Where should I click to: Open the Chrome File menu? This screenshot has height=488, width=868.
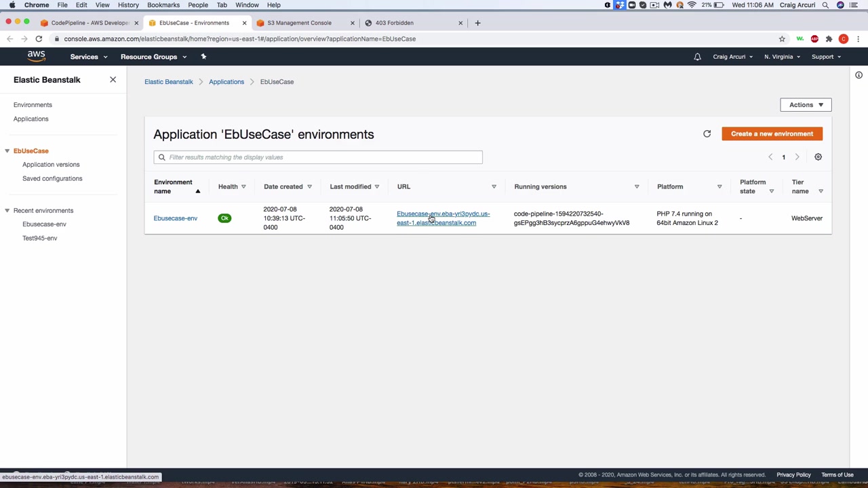62,5
